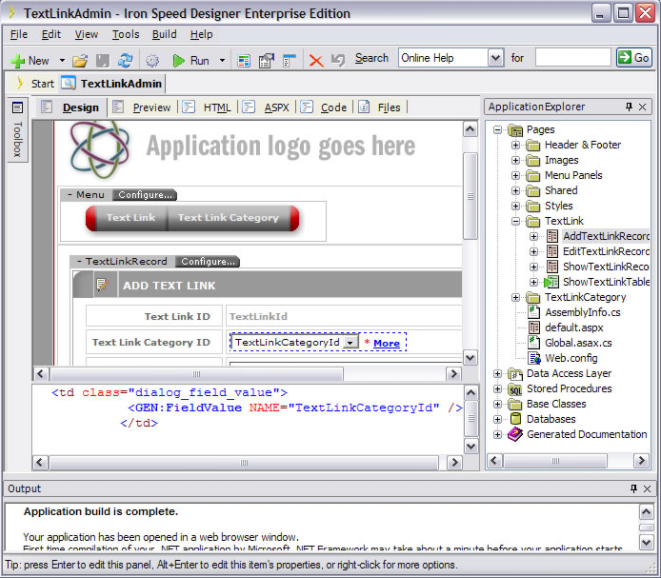The height and width of the screenshot is (578, 661).
Task: Go to the Start tab
Action: pos(35,83)
